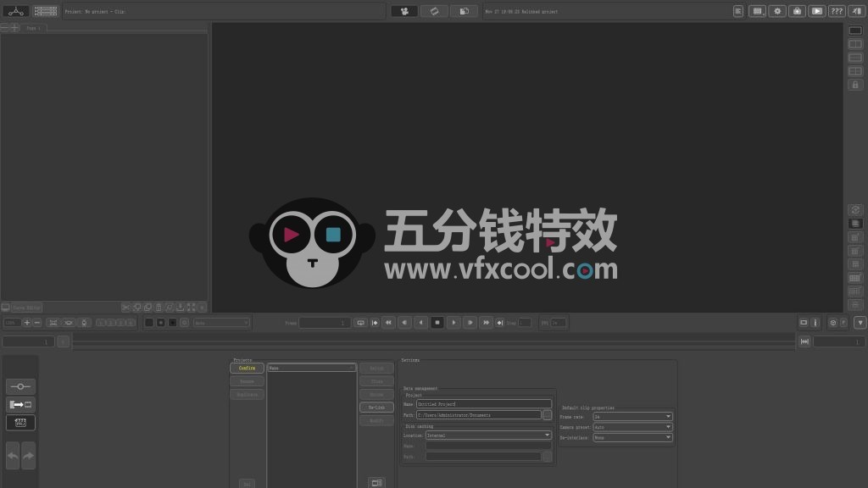Click the scissors cut icon below tree
868x488 pixels.
click(125, 307)
